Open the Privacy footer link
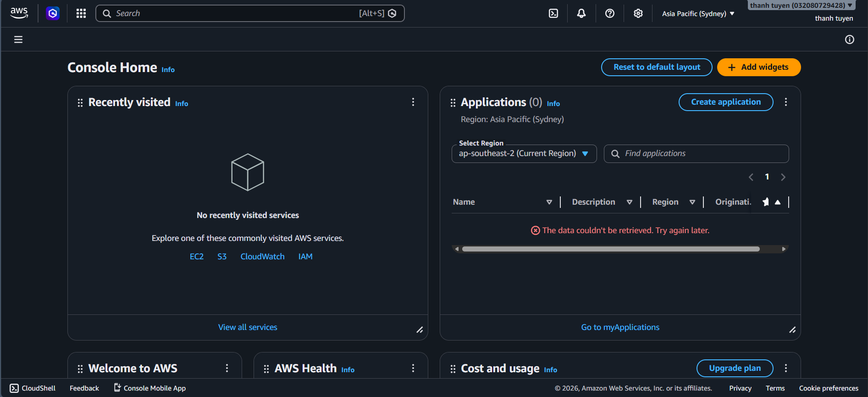Viewport: 868px width, 397px height. click(741, 388)
